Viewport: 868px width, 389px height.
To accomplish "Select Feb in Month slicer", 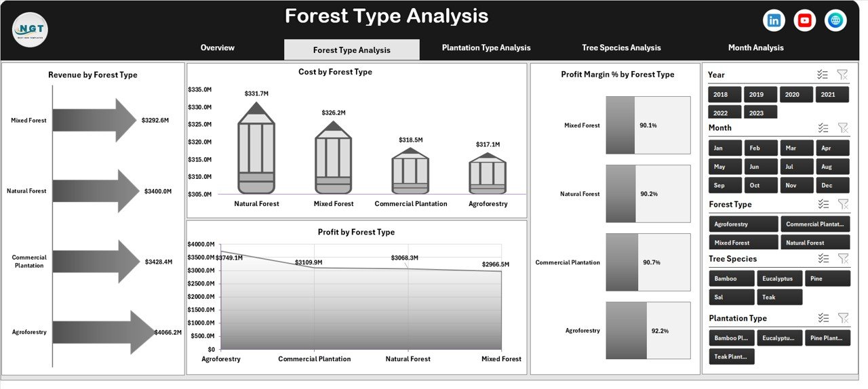I will pos(761,148).
